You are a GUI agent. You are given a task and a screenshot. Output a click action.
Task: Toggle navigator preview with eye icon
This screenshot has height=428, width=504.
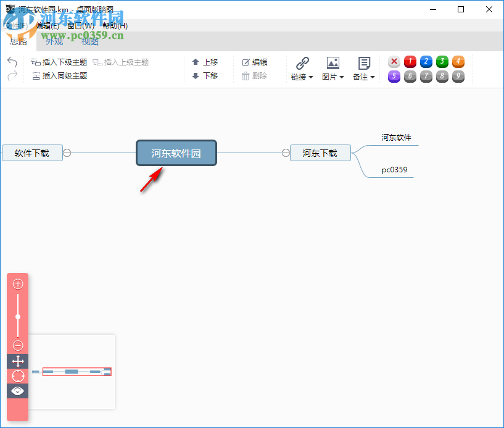[18, 391]
